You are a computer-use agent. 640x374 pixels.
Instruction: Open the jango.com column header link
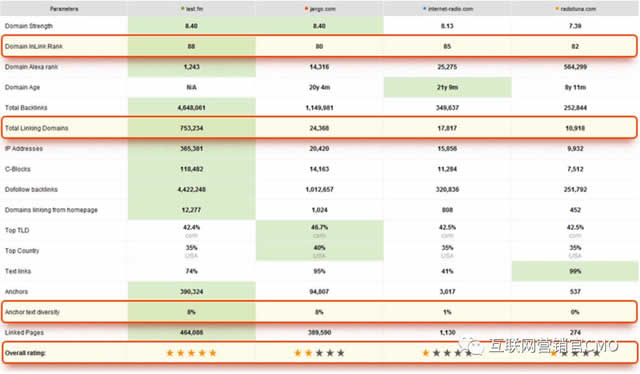[x=322, y=9]
